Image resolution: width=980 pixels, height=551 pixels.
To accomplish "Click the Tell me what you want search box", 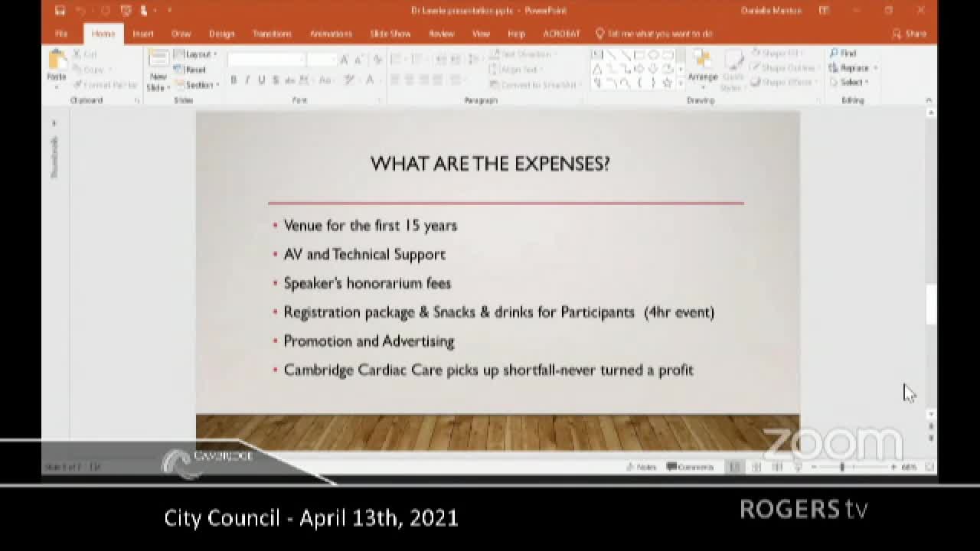I will pos(655,34).
